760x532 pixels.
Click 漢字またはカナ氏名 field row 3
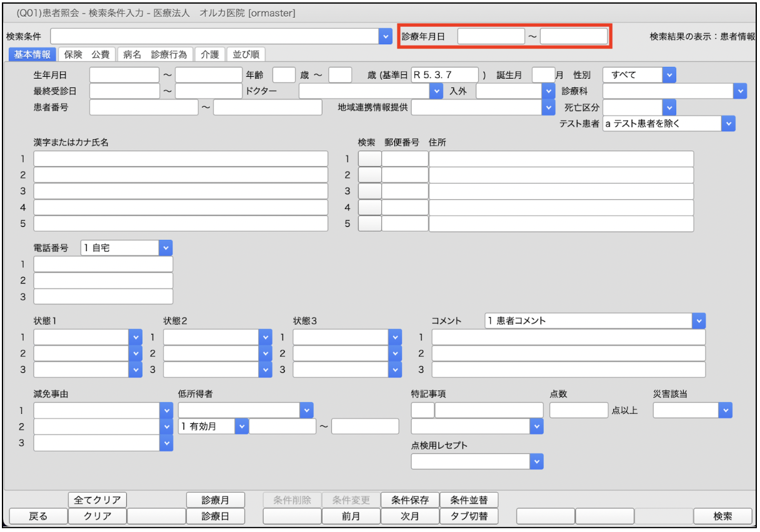tap(181, 191)
